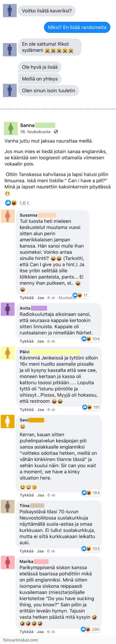Click Sanna's green profile avatar

point(11,128)
